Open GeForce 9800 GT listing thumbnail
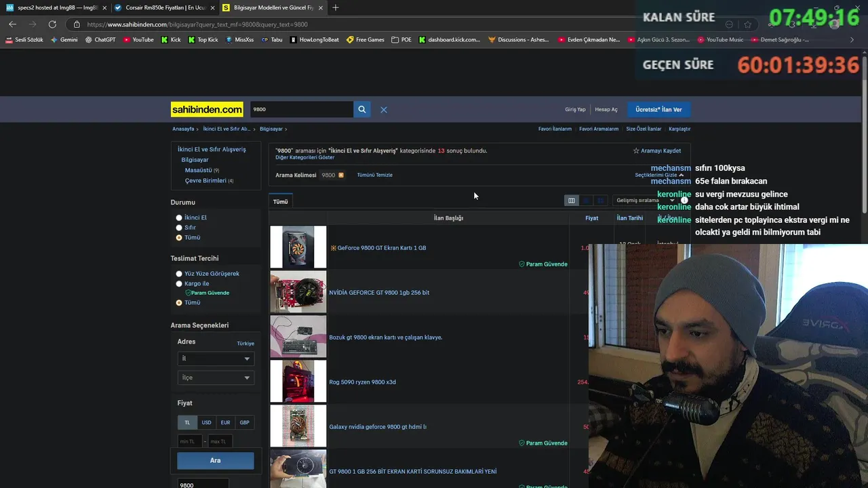This screenshot has width=868, height=488. point(298,247)
